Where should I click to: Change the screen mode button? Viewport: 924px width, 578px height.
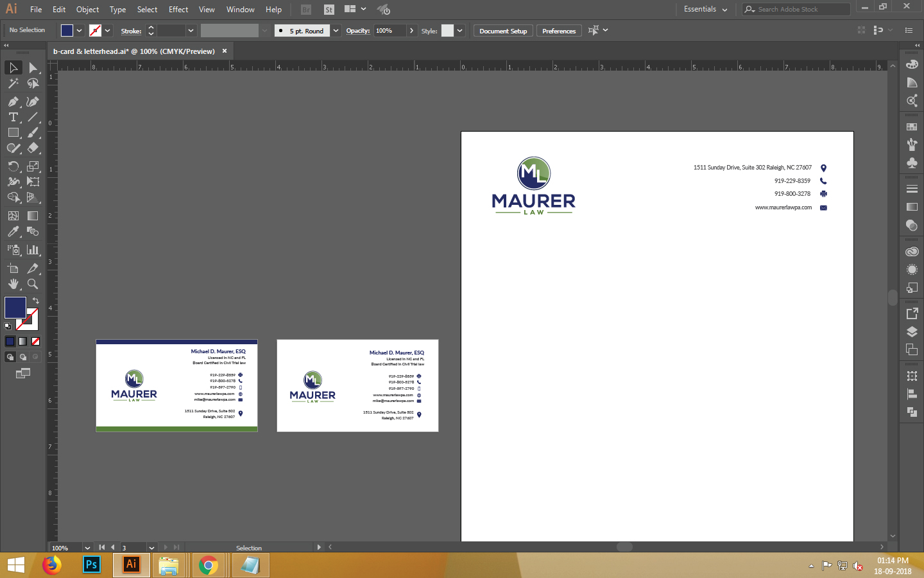[x=23, y=373]
